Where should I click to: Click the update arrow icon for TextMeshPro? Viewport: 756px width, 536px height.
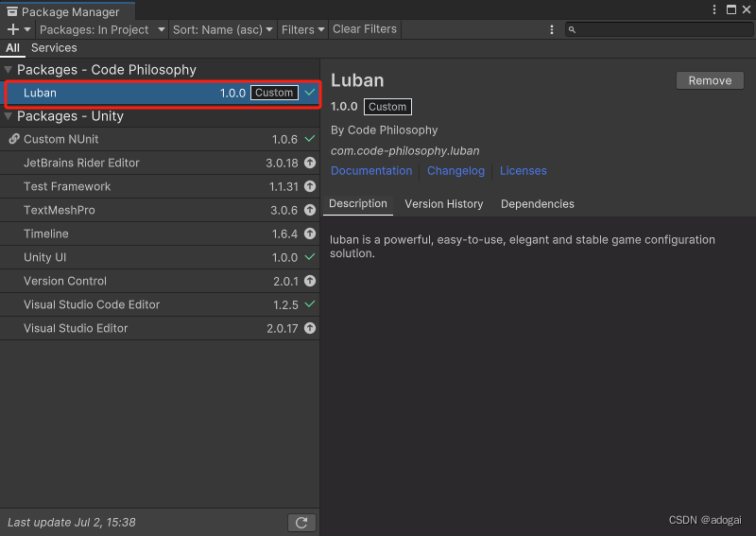310,210
